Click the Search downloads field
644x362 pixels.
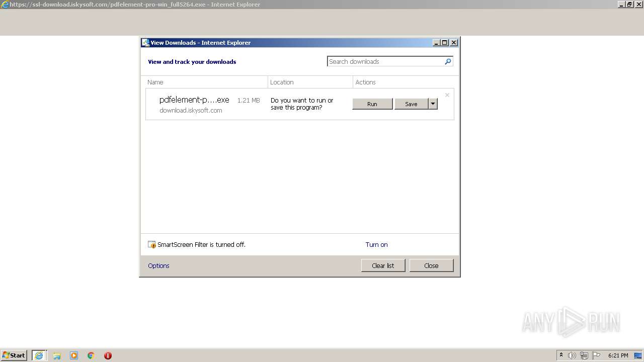(385, 61)
